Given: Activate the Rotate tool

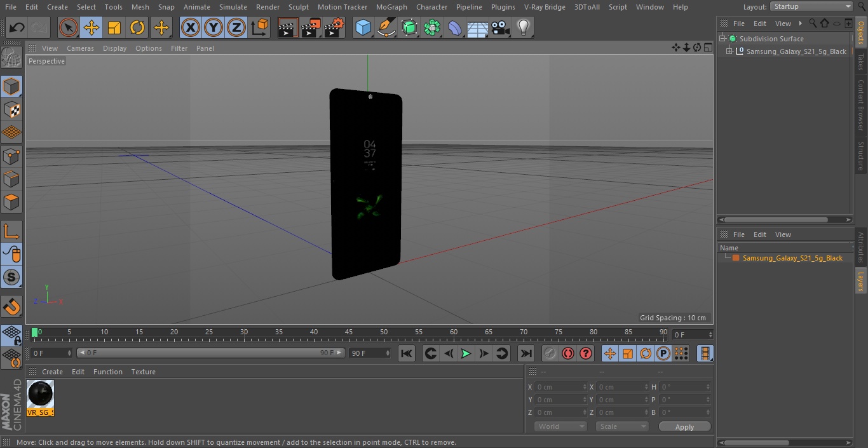Looking at the screenshot, I should (x=137, y=27).
